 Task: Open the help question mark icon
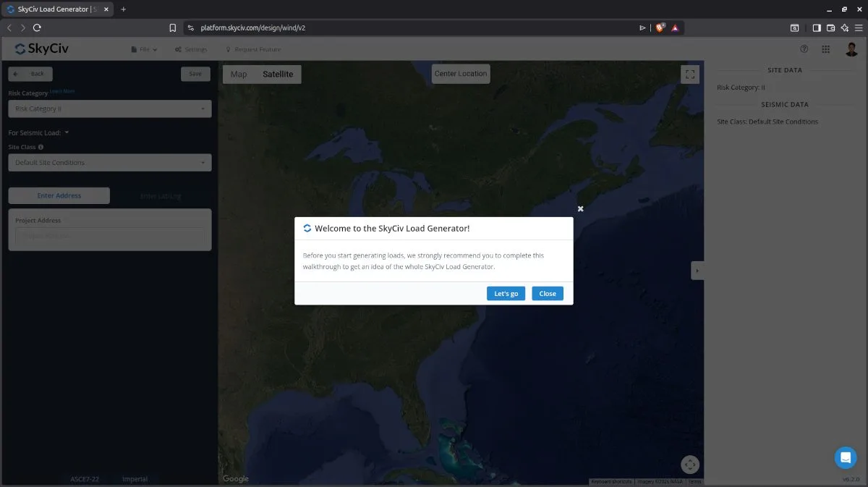tap(804, 49)
